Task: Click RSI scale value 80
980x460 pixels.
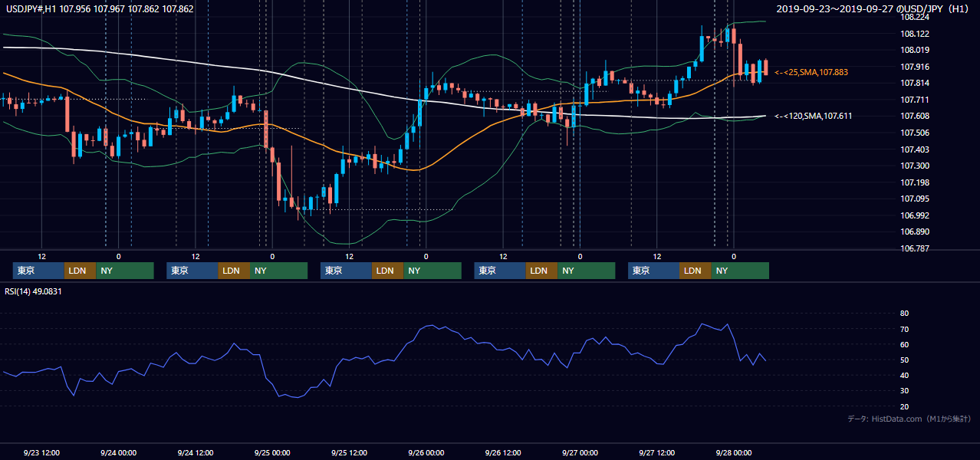Action: 904,314
